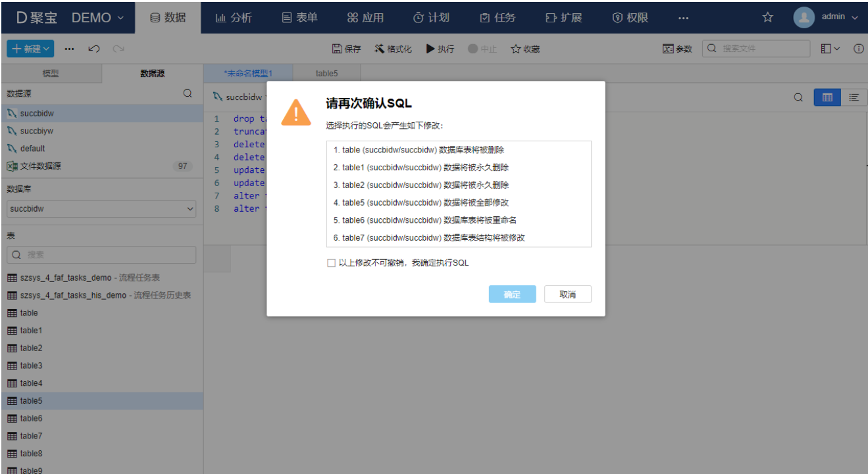The image size is (868, 474).
Task: Open the 表单 top navigation tab
Action: coord(299,18)
